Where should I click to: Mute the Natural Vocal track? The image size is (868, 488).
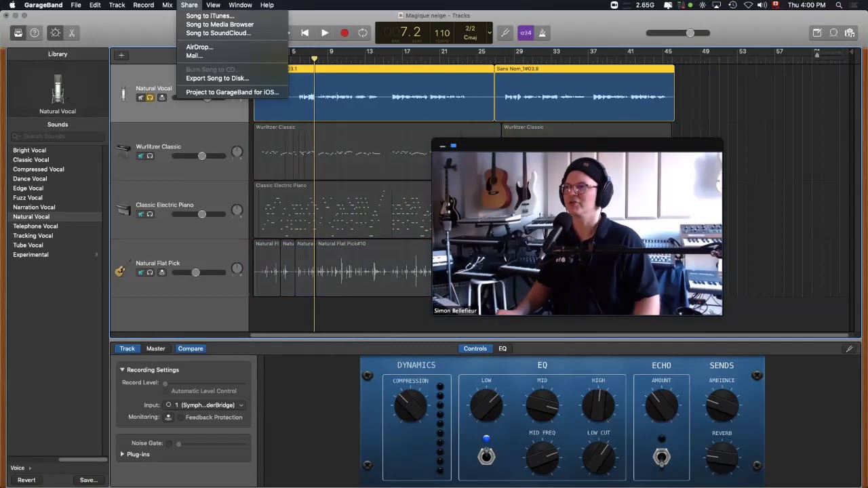point(141,98)
